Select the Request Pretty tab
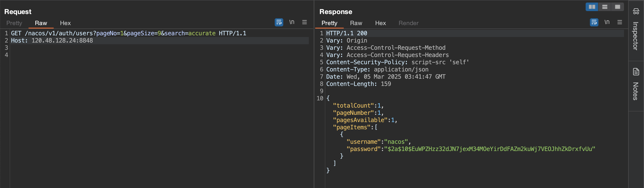Screen dimensions: 644x188 (14, 23)
